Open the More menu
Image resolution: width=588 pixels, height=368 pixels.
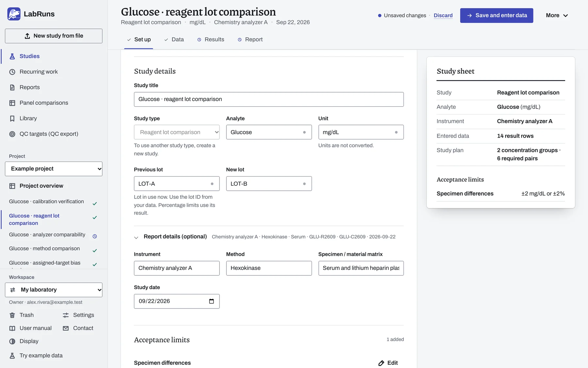coord(557,15)
